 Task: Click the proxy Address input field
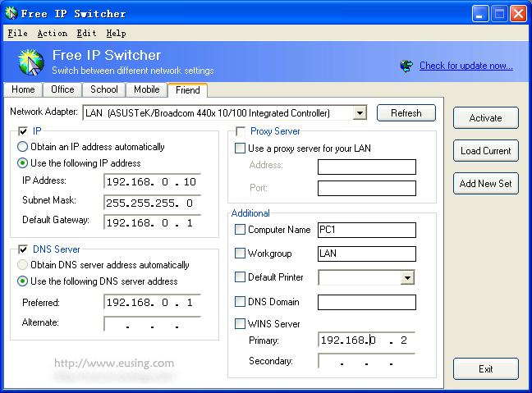click(366, 166)
